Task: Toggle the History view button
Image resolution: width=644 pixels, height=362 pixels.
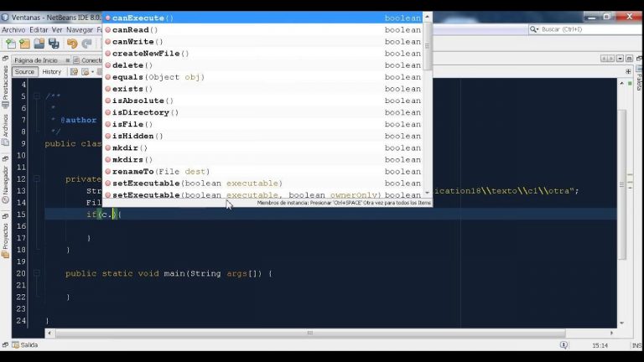Action: click(52, 72)
